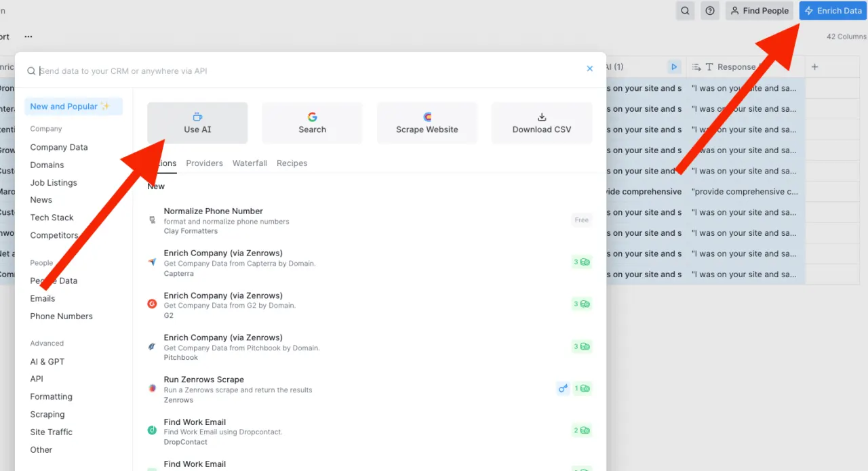Open the Site Traffic category
The height and width of the screenshot is (471, 868).
[x=51, y=432]
